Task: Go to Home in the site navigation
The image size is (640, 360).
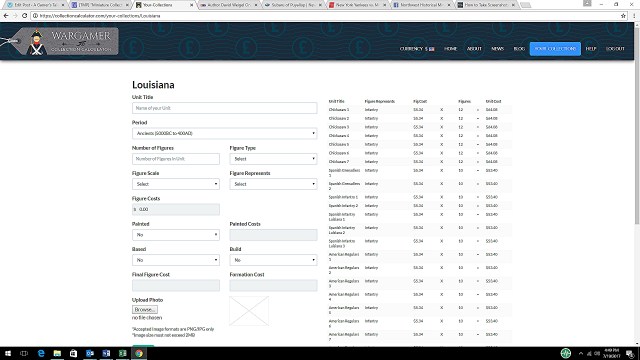Action: (451, 49)
